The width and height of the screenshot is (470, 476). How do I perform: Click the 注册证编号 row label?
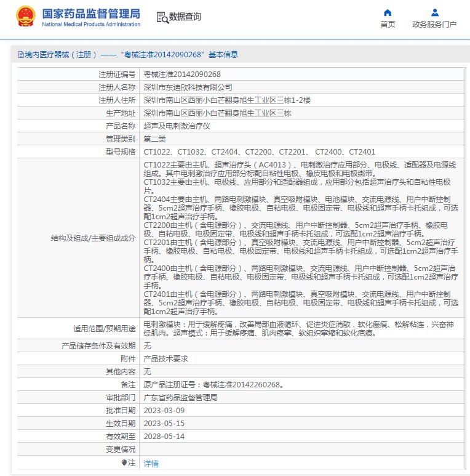[117, 75]
